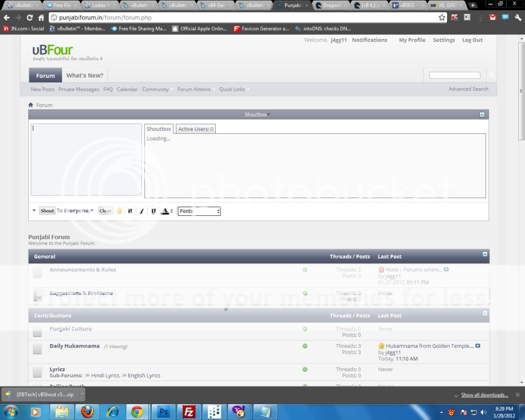Open My Profile link
Image resolution: width=525 pixels, height=420 pixels.
pyautogui.click(x=412, y=40)
